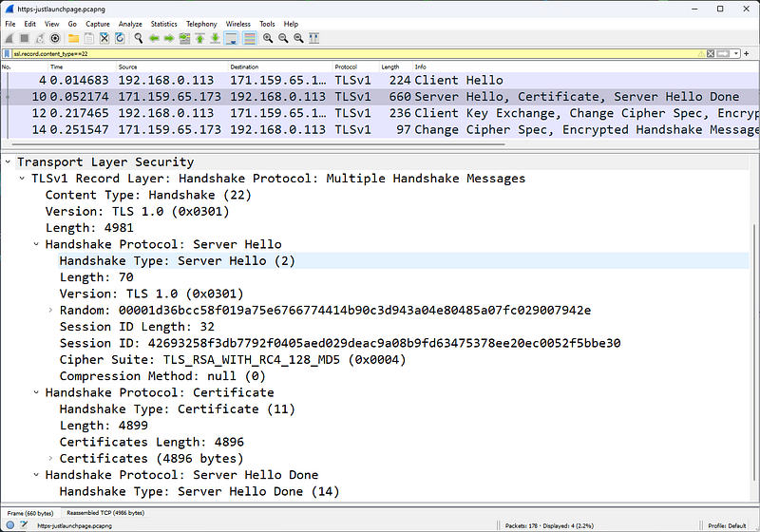Screen dimensions: 760x532
Task: Open the Wireless menu
Action: tap(238, 24)
